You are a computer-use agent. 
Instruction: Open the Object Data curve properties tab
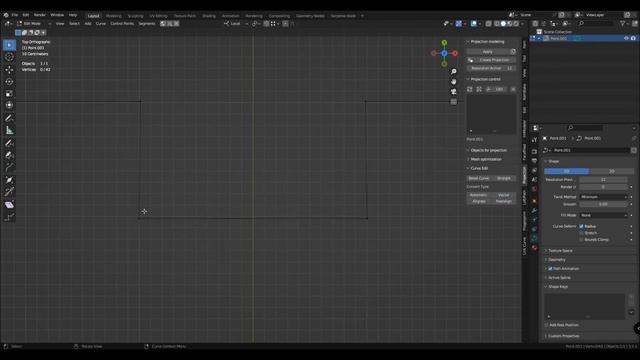tap(534, 238)
